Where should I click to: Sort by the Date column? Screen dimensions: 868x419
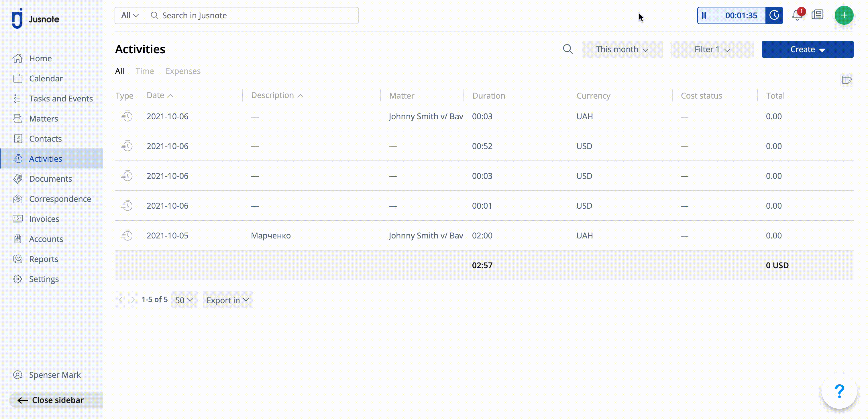pyautogui.click(x=160, y=95)
